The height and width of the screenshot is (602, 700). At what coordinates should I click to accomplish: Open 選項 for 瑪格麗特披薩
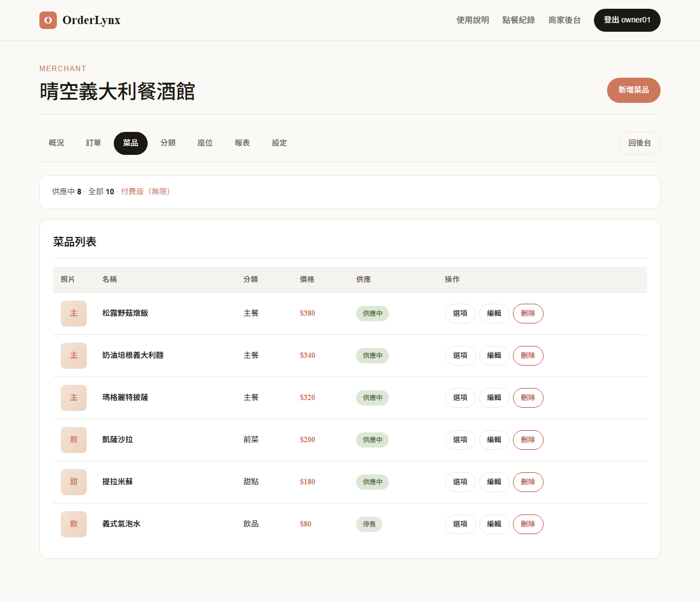[460, 398]
